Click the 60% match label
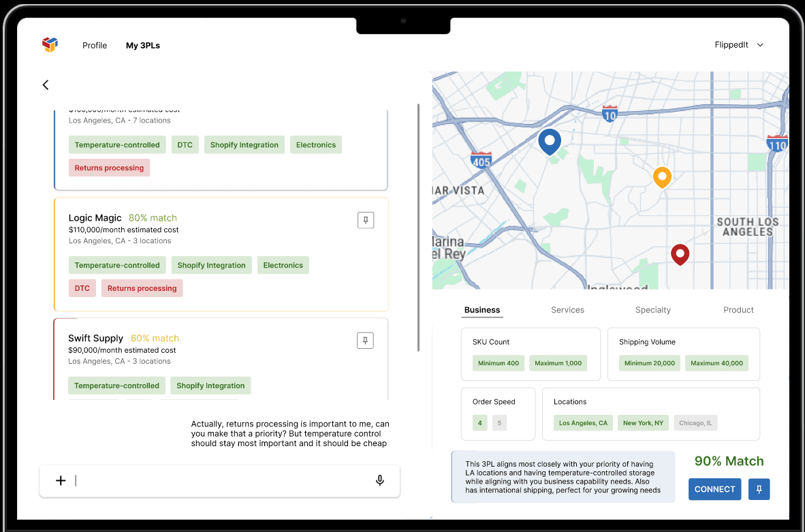Viewport: 805px width, 532px height. (155, 339)
